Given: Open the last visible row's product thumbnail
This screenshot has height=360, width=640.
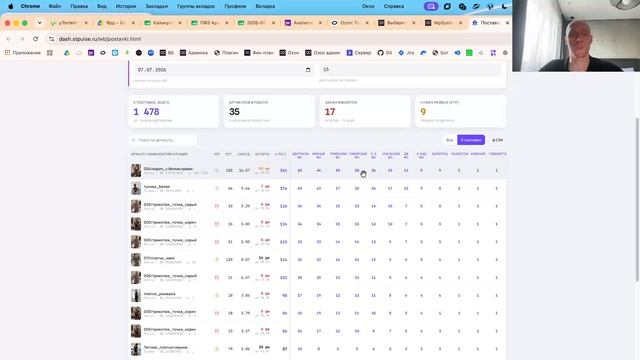Looking at the screenshot, I should click(136, 349).
